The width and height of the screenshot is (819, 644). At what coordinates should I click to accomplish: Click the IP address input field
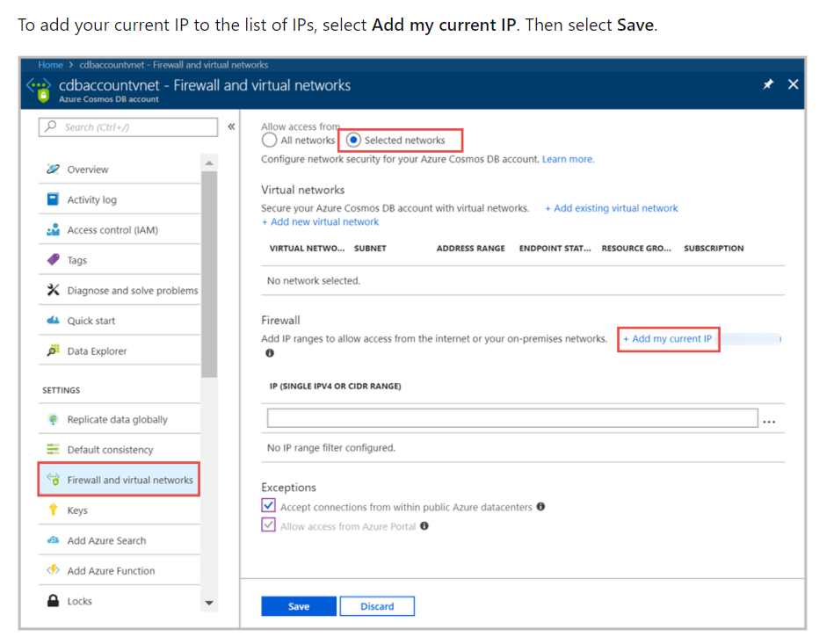[510, 417]
